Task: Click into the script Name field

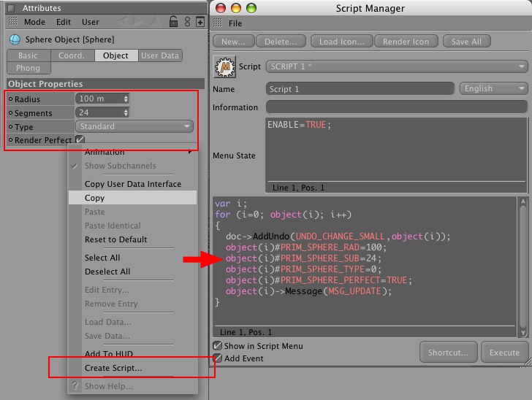Action: click(x=360, y=88)
